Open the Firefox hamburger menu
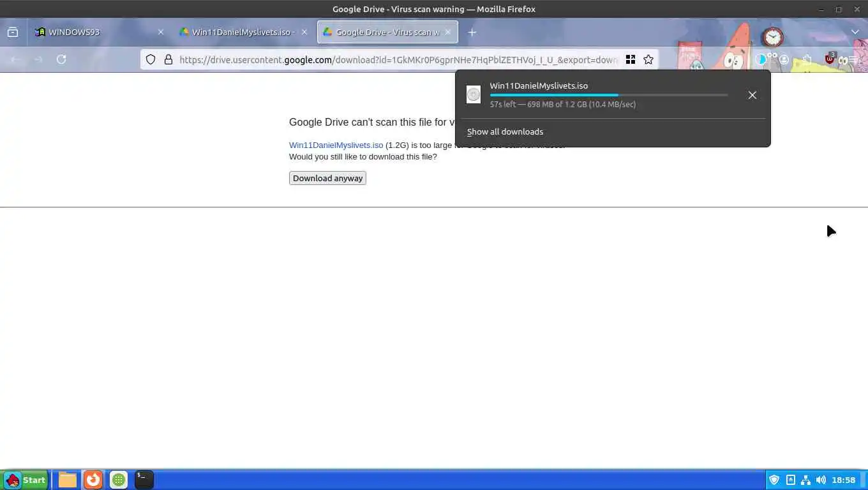 853,59
